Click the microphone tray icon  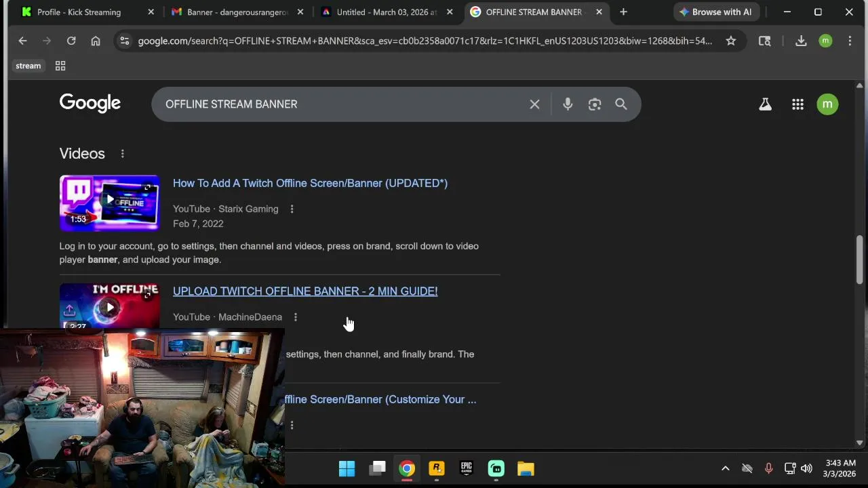pos(768,468)
